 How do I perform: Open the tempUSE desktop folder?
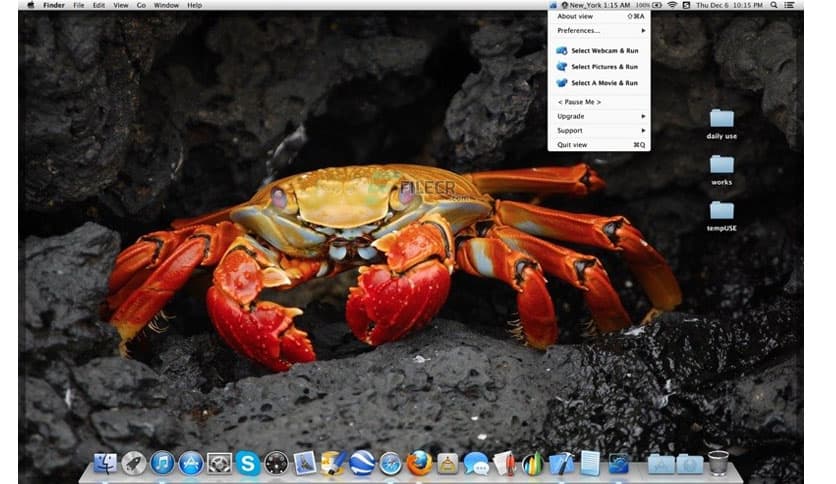point(721,211)
